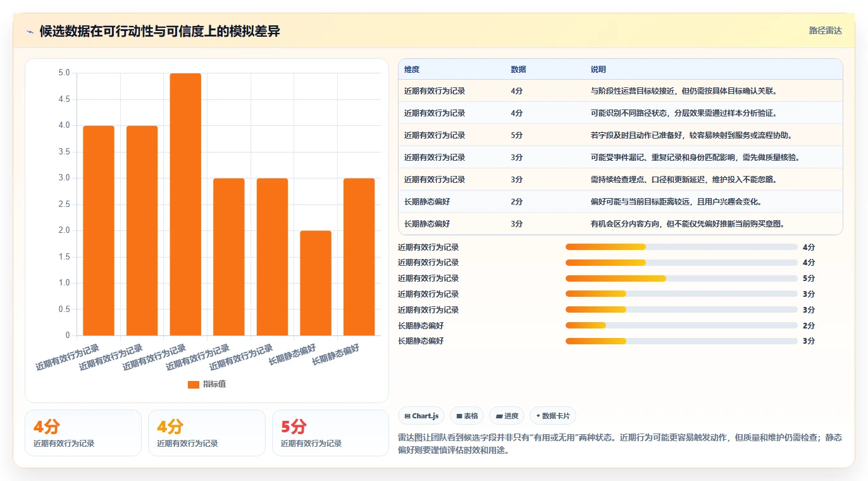Click the progress bar labeled 2分
This screenshot has width=868, height=481.
(x=681, y=325)
